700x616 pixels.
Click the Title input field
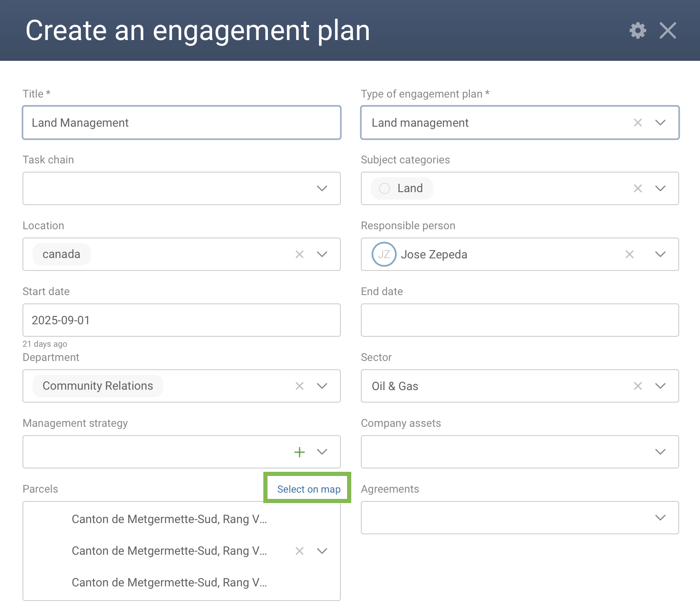[182, 123]
